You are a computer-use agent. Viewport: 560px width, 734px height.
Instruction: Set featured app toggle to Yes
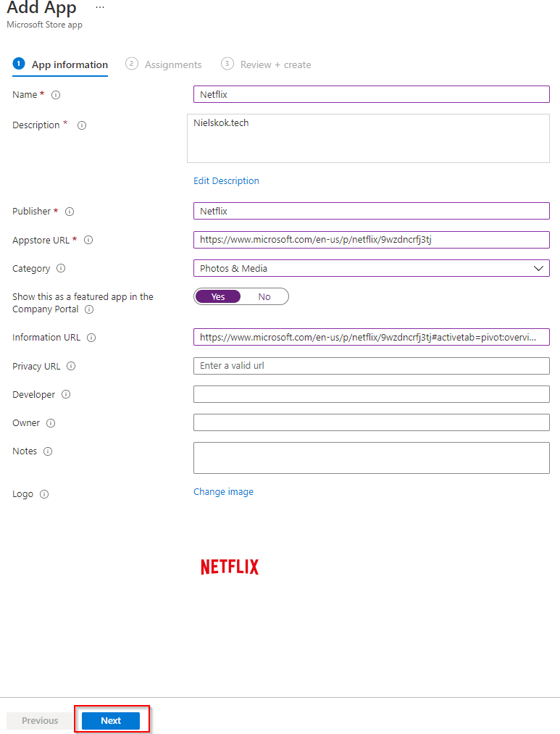(x=218, y=297)
